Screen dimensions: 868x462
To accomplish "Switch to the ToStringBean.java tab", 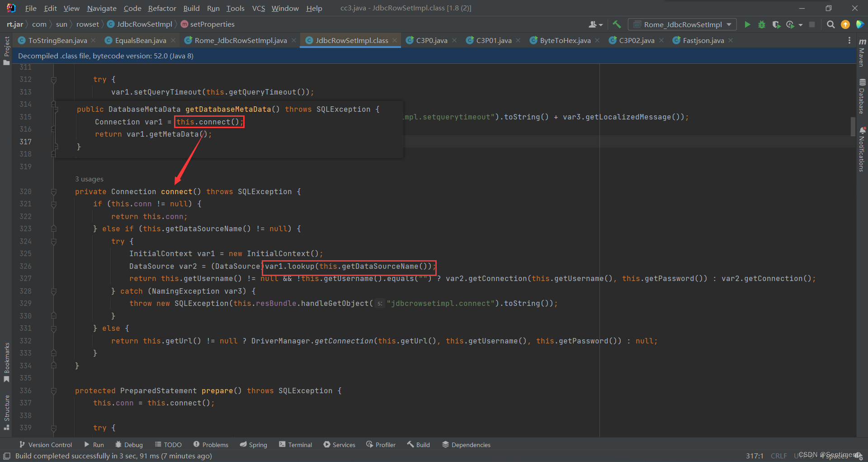I will click(57, 40).
